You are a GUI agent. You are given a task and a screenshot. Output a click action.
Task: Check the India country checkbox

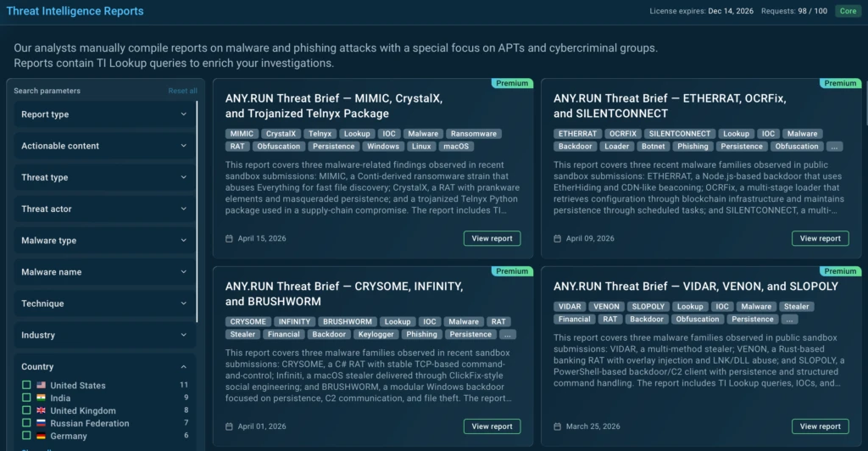26,398
